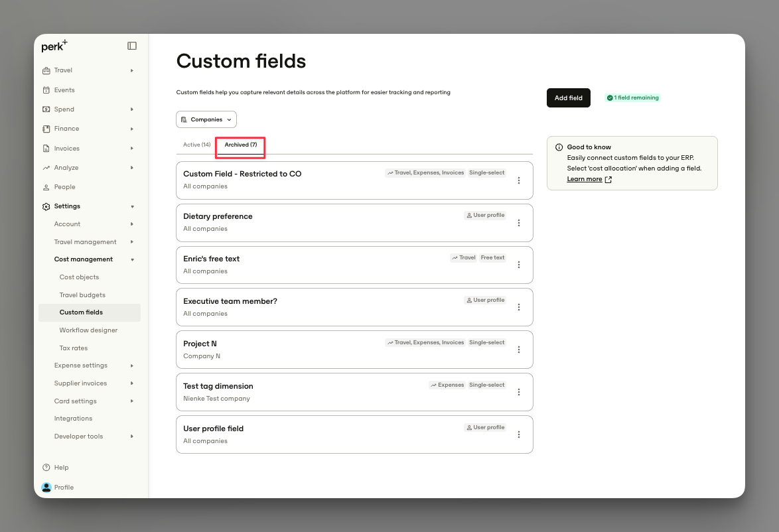Click the Invoices document icon
The height and width of the screenshot is (532, 779).
click(46, 149)
